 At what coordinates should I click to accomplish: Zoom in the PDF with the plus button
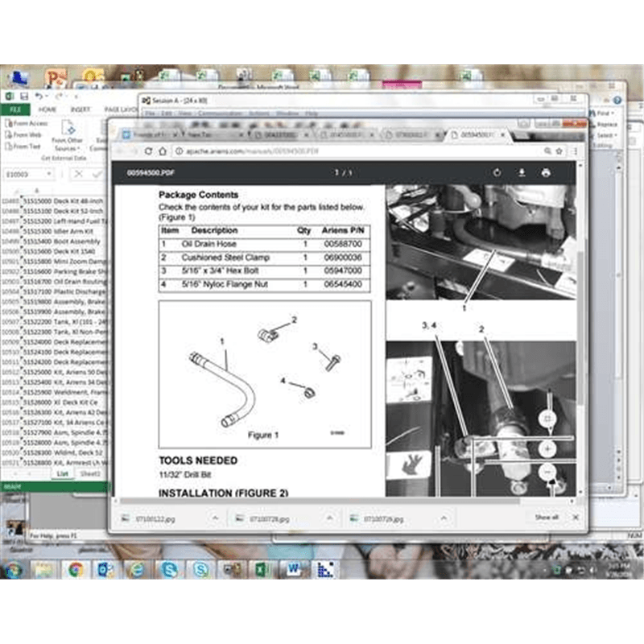pos(547,449)
